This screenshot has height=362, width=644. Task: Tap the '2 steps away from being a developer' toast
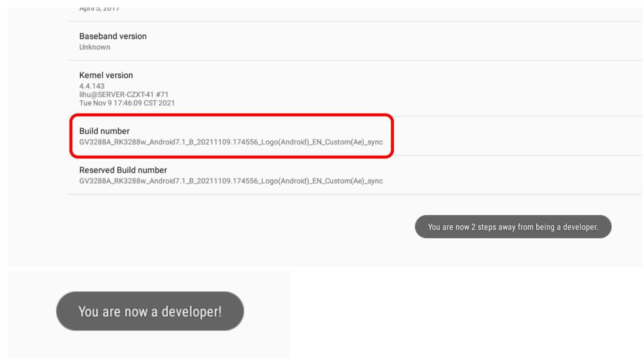coord(513,227)
